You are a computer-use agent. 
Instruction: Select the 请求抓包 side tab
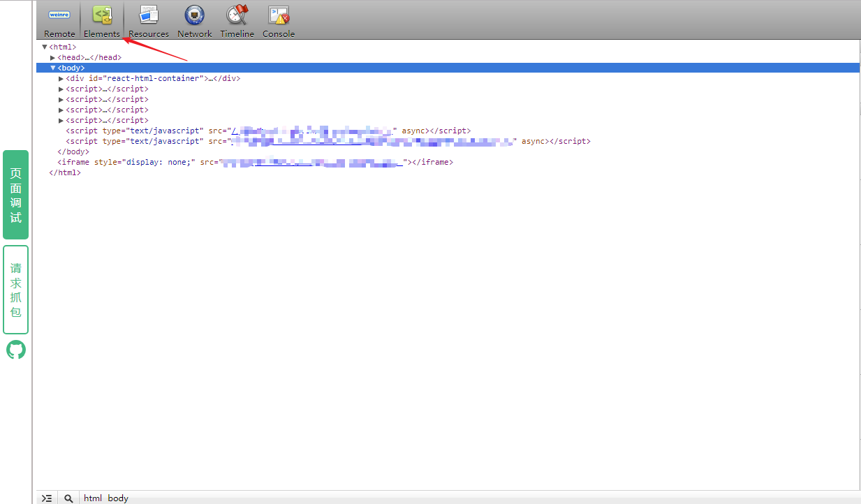pos(16,290)
